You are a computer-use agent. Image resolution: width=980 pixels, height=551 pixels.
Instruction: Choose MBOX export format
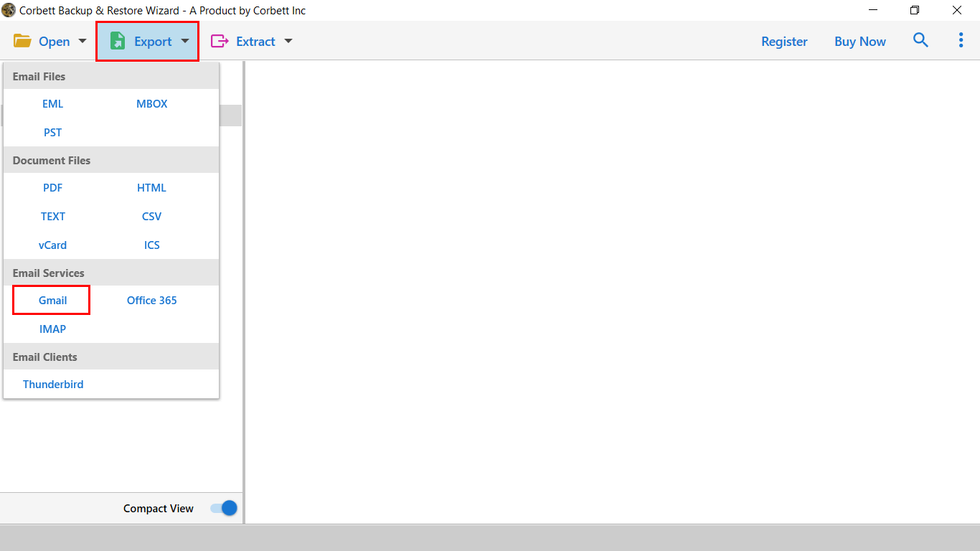coord(151,103)
